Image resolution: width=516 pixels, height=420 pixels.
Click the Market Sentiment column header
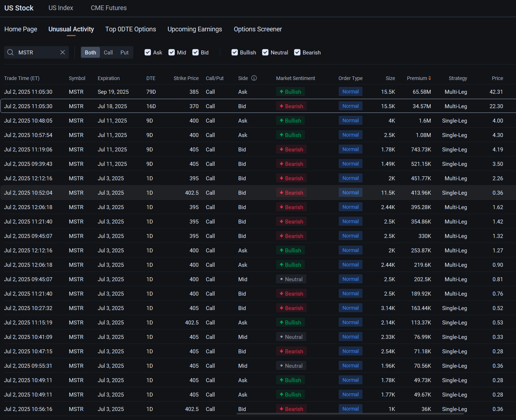295,78
